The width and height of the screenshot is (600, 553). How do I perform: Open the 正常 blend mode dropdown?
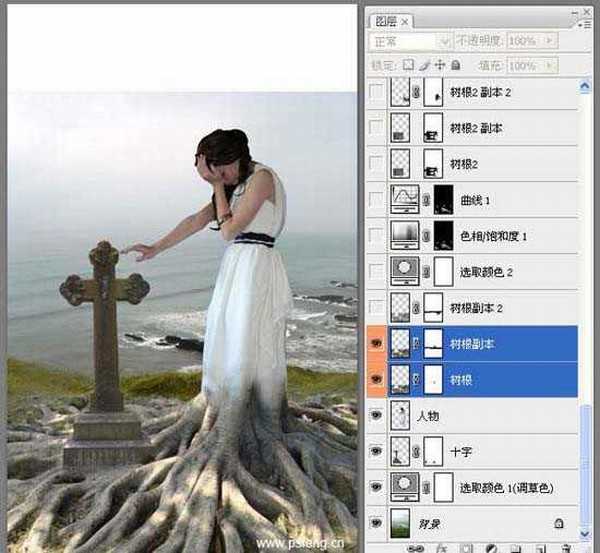(409, 41)
